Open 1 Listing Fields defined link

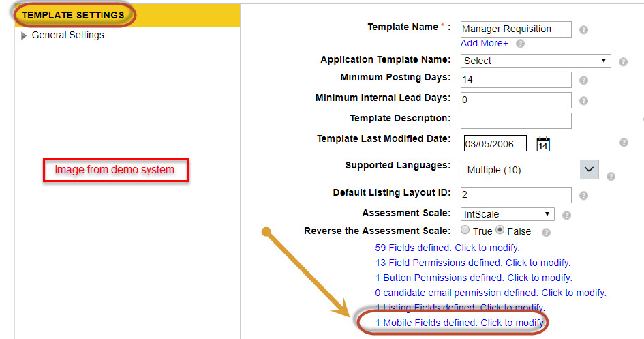point(460,308)
